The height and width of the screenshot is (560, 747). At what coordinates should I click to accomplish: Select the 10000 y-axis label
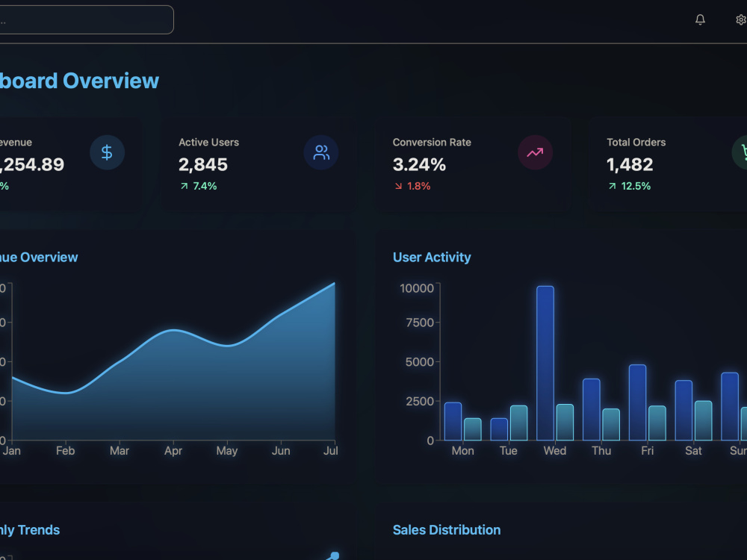[417, 288]
